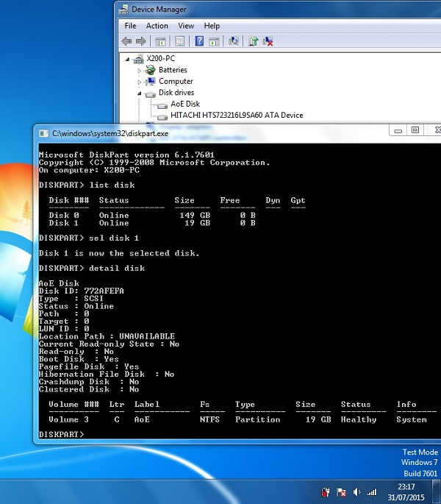Screen dimensions: 441x504
Task: Open the Help menu
Action: [212, 26]
